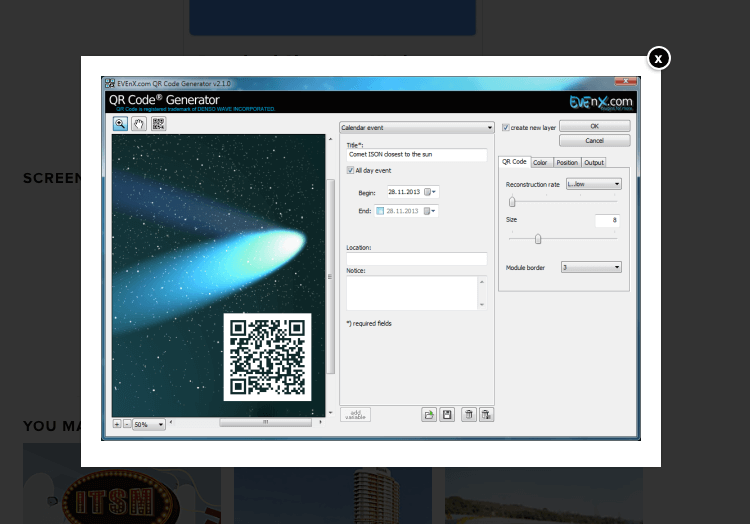
Task: Select the hand pan tool
Action: click(x=139, y=124)
